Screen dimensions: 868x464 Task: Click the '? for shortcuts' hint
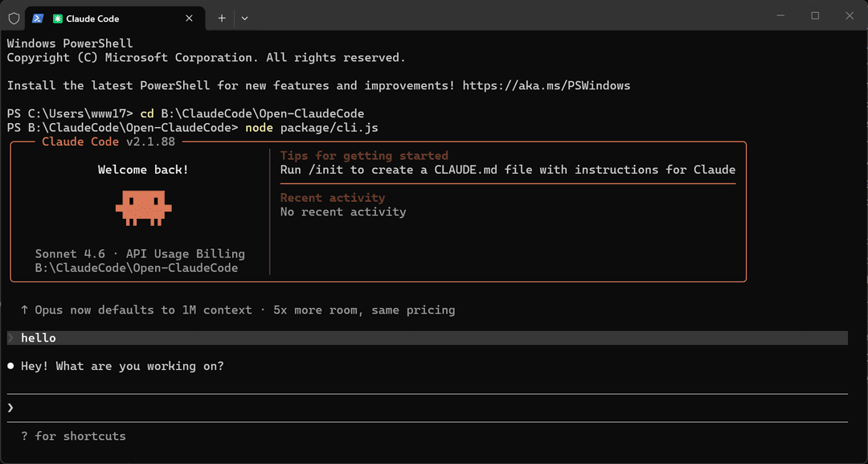coord(74,437)
